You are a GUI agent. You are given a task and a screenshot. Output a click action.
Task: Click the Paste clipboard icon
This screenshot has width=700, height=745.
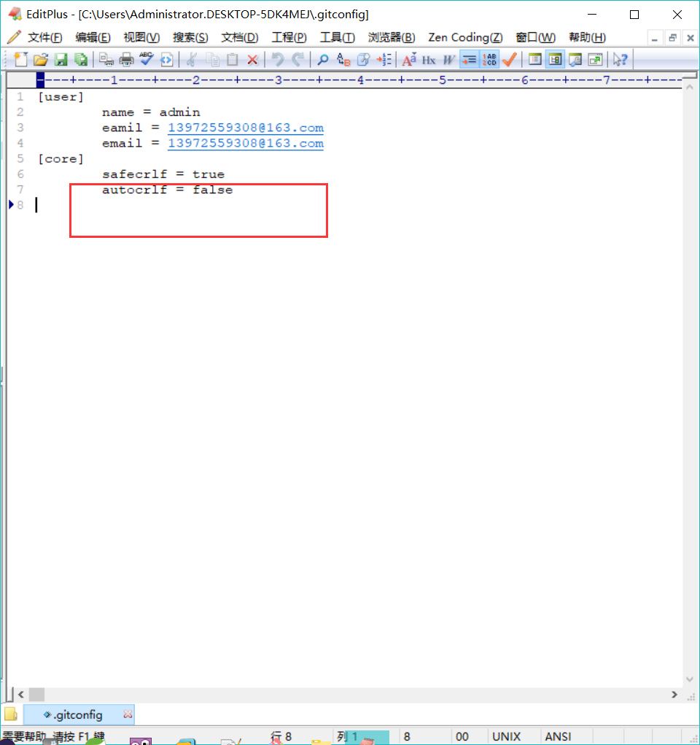pos(233,59)
